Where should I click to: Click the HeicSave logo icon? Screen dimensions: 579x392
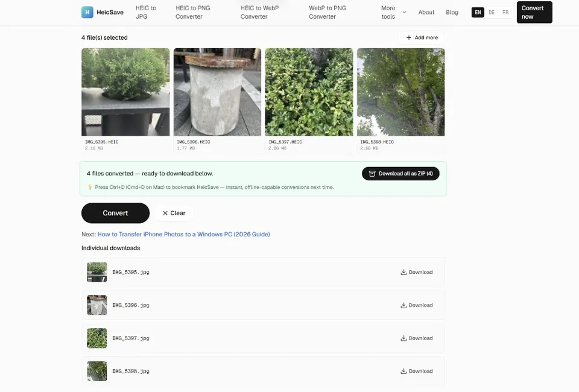(87, 12)
